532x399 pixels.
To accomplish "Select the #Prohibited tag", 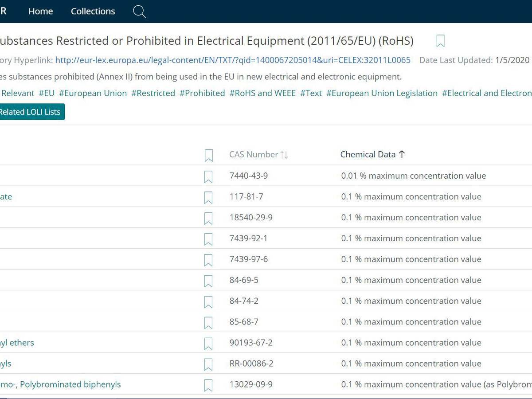I will coord(202,93).
